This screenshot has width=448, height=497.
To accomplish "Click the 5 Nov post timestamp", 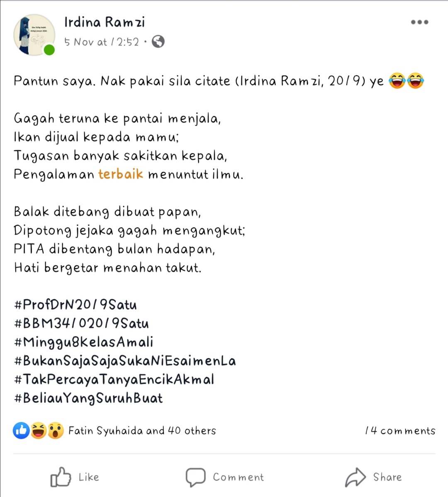I will [102, 42].
